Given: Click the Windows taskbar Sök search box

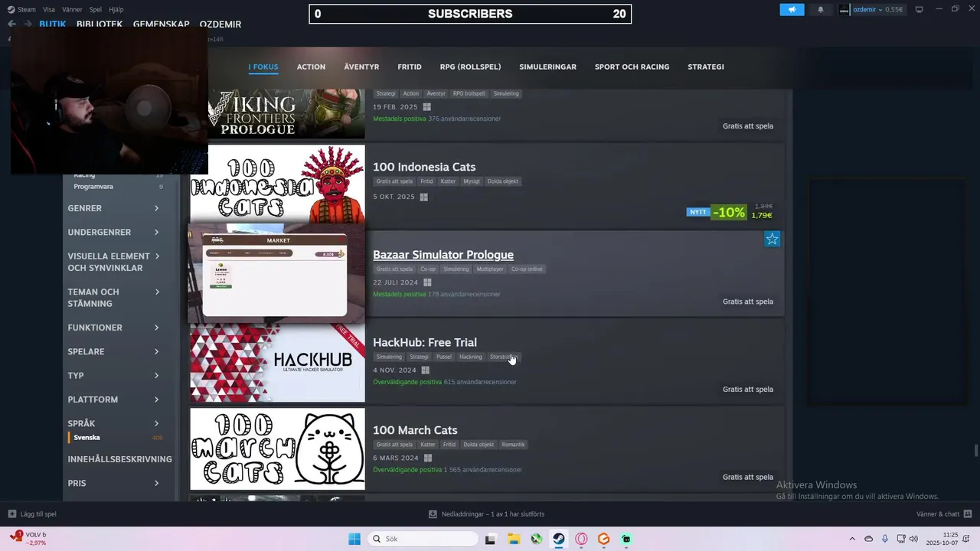Looking at the screenshot, I should tap(423, 539).
